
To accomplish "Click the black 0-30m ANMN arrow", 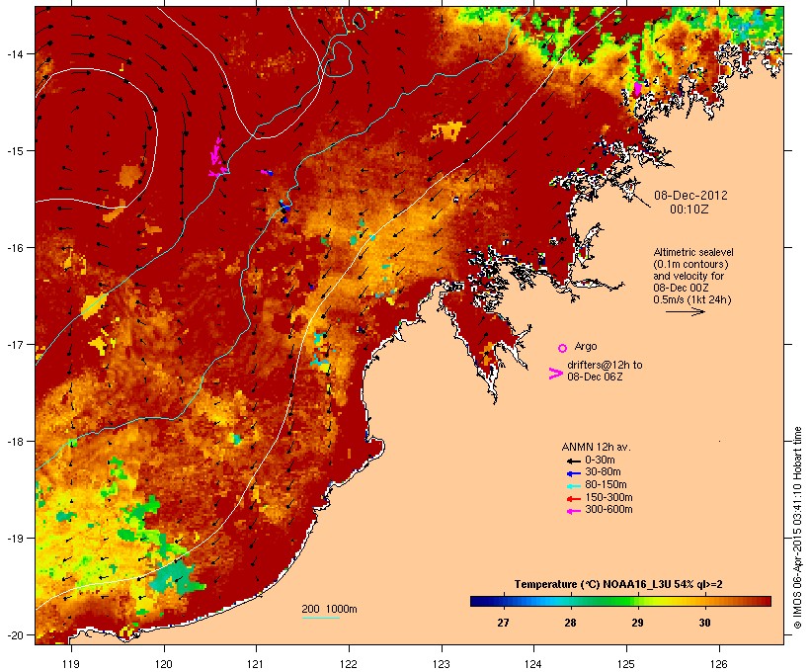I will pos(573,461).
